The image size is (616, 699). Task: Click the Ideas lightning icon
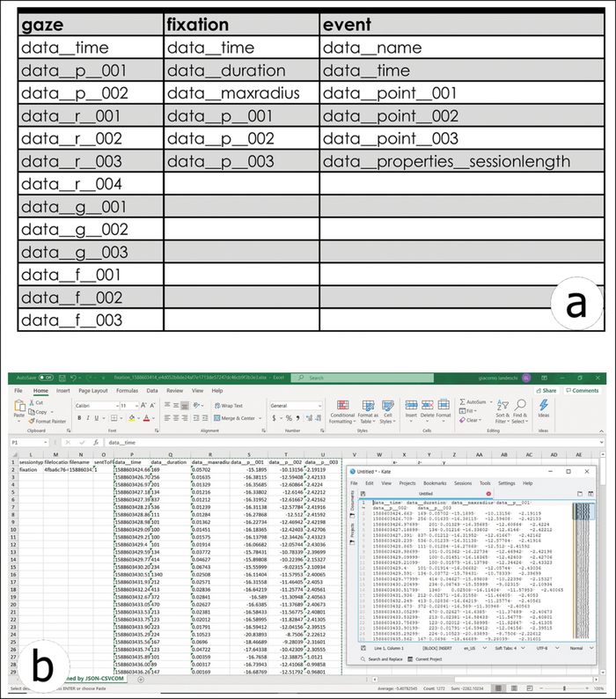[x=544, y=405]
